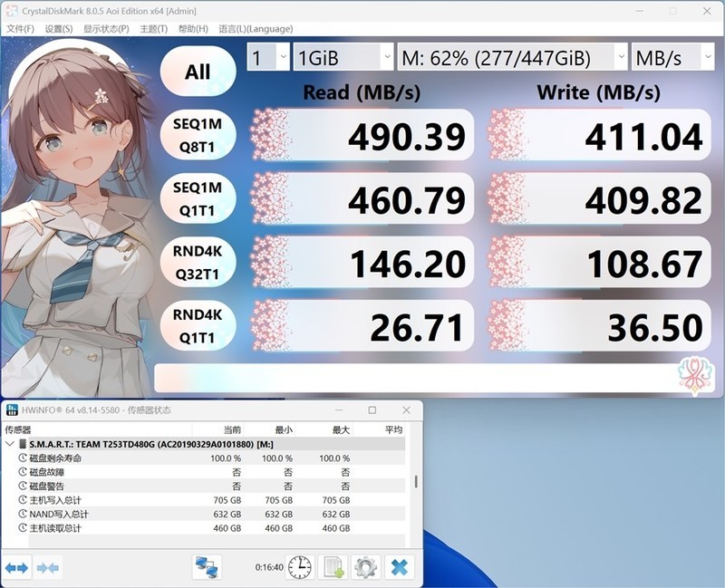Screen dimensions: 725x588
Task: Click the drive icon next to S.M.A.R.T. TEAM
Action: 22,444
